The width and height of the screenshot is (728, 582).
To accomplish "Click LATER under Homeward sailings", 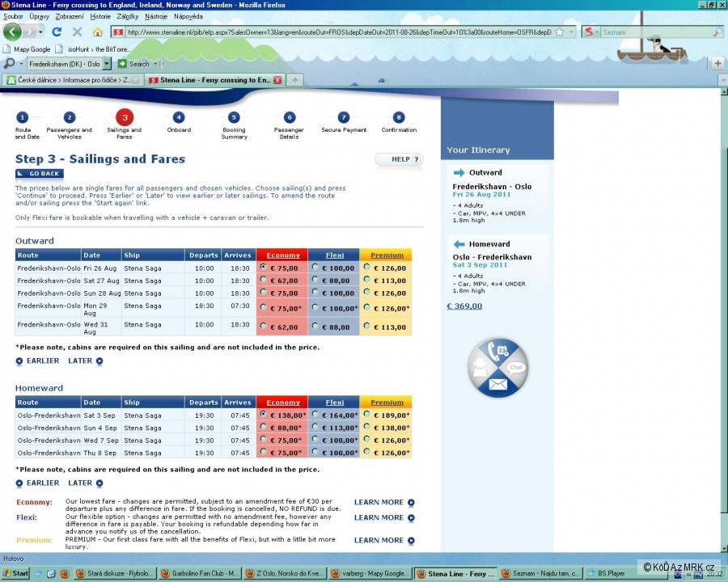I will pos(86,483).
